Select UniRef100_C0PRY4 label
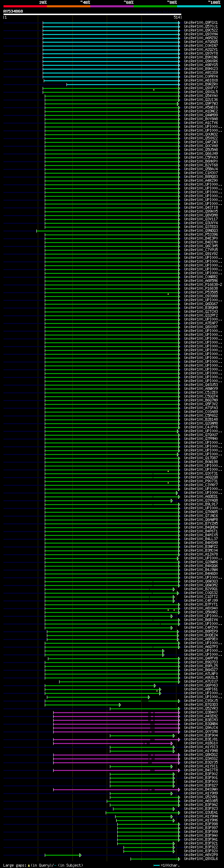The height and width of the screenshot is (868, 224). coord(201,77)
